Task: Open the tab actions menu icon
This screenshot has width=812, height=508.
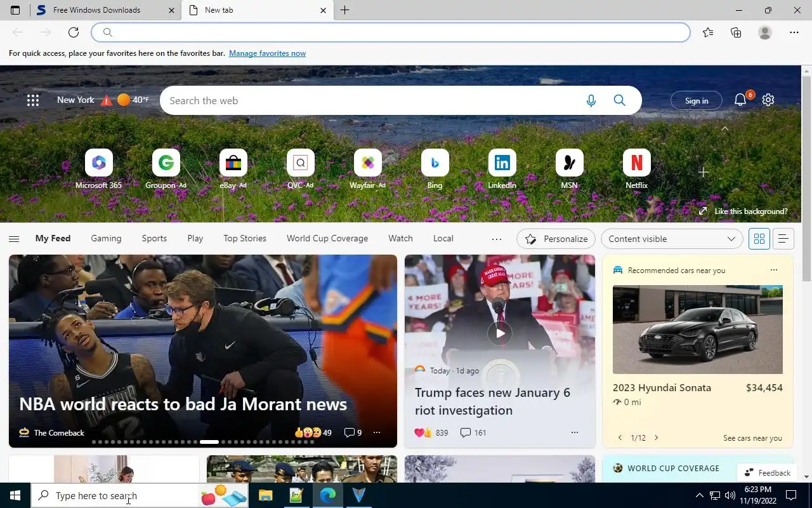Action: click(x=15, y=10)
